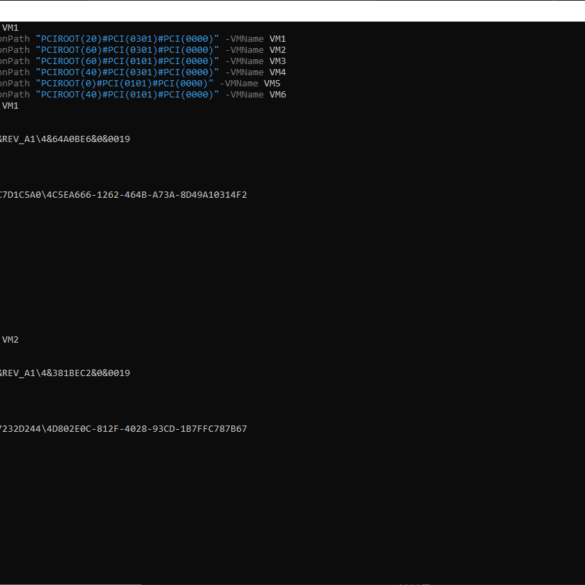Click the VM3 name argument

278,61
